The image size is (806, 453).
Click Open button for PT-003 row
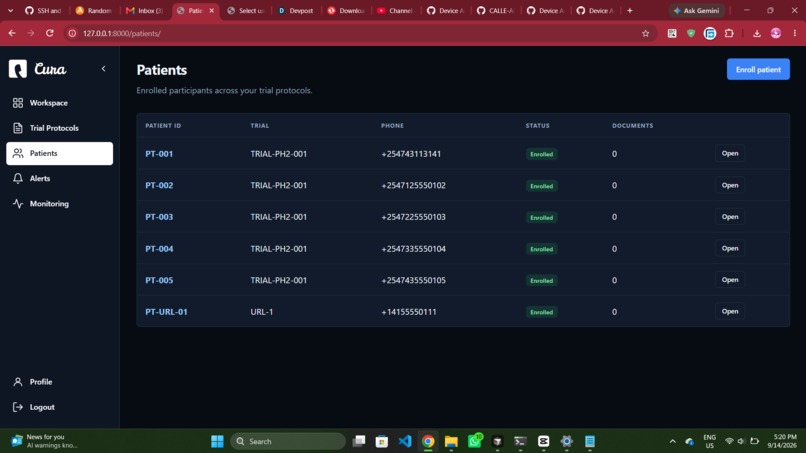[x=730, y=216]
